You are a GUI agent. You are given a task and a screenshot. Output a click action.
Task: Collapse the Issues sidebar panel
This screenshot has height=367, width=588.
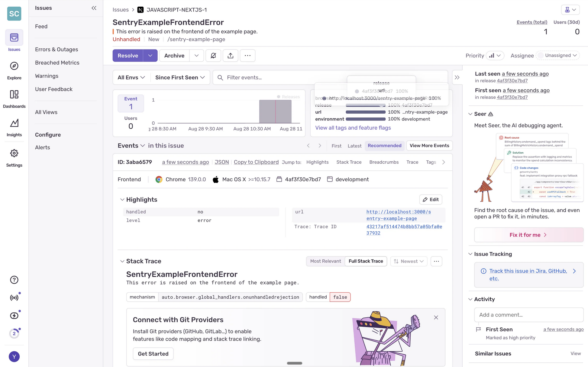pyautogui.click(x=94, y=8)
